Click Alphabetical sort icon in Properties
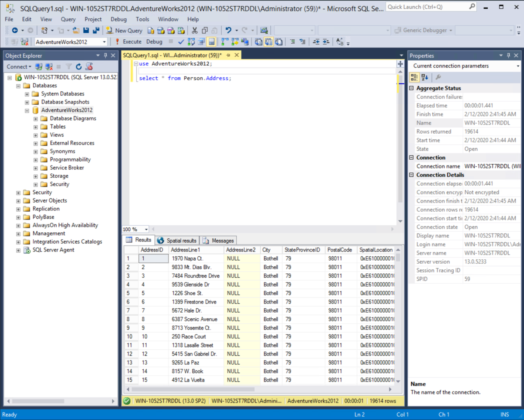The image size is (524, 420). coord(424,77)
